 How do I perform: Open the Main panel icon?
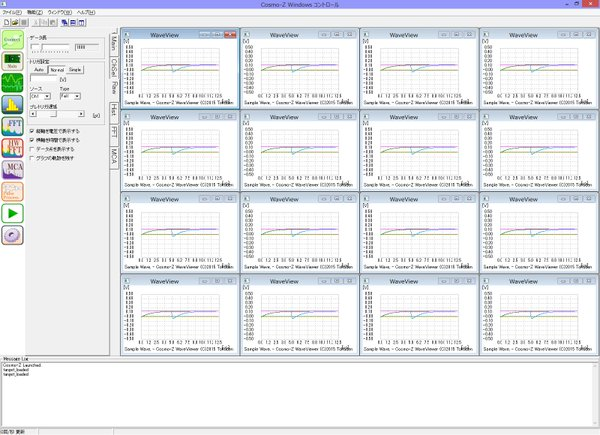point(13,60)
